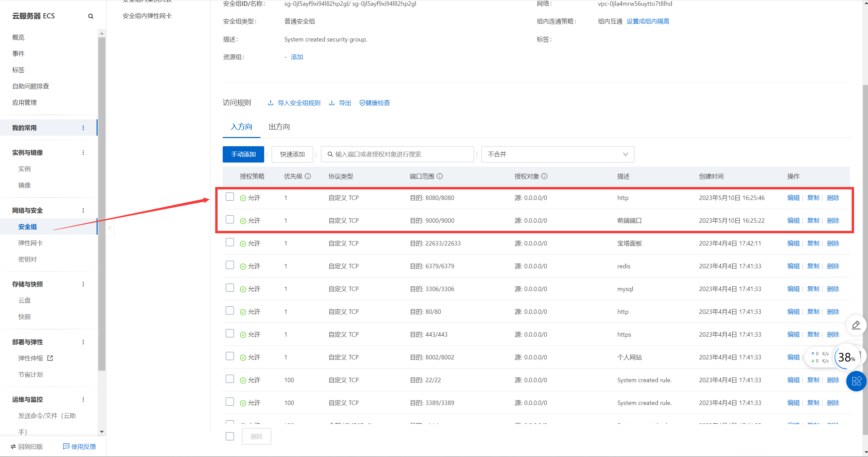Screen dimensions: 868x457
Task: Click the info icon beside 授权对象 header
Action: pos(544,176)
